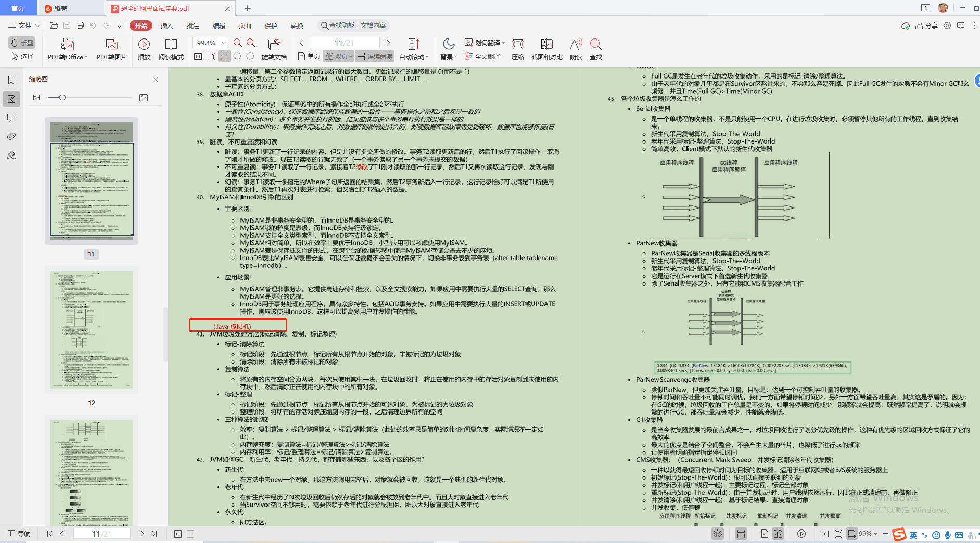This screenshot has height=543, width=980.
Task: Open the find tool (查找)
Action: coord(596,49)
